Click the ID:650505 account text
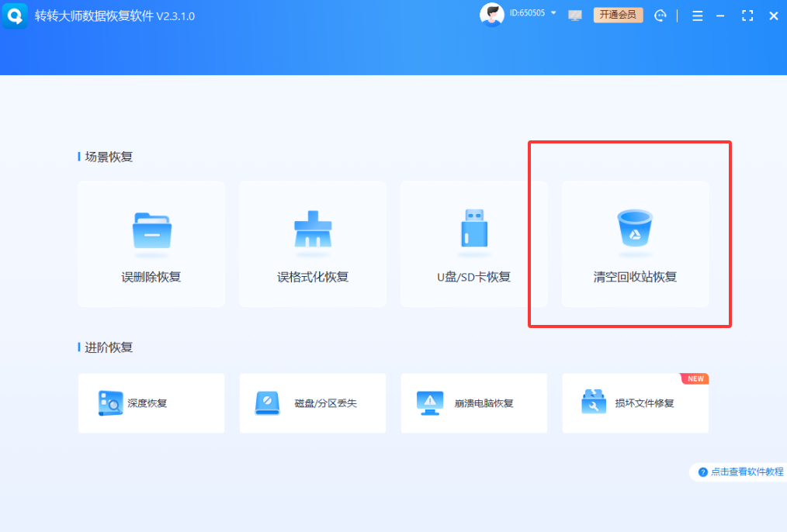This screenshot has width=787, height=532. (527, 13)
